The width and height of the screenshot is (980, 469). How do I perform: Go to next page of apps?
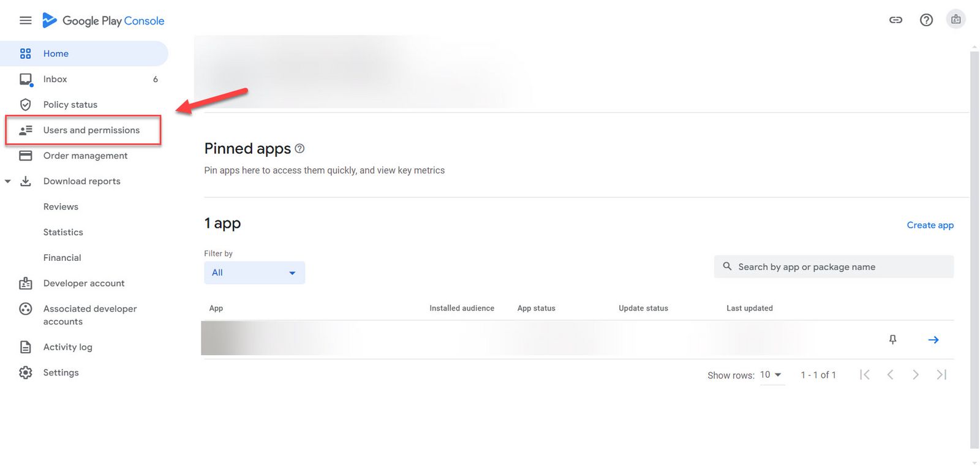point(915,375)
